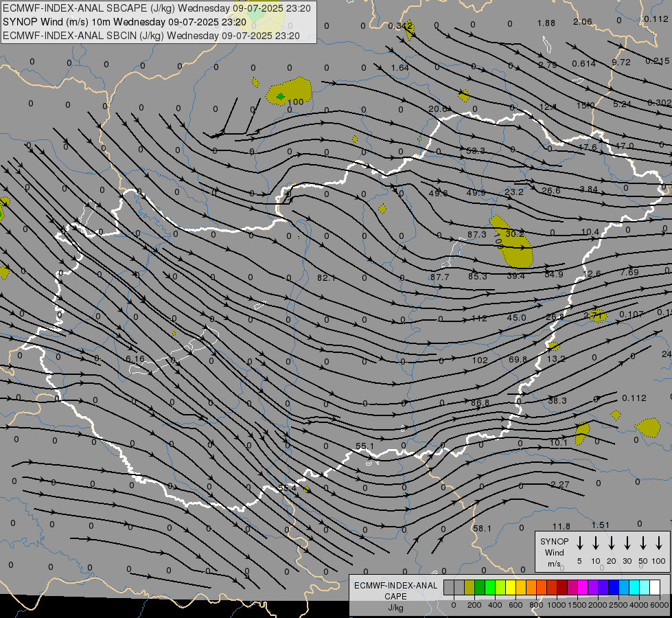Pick the dark red swatch in the CAPE legend

tap(562, 587)
